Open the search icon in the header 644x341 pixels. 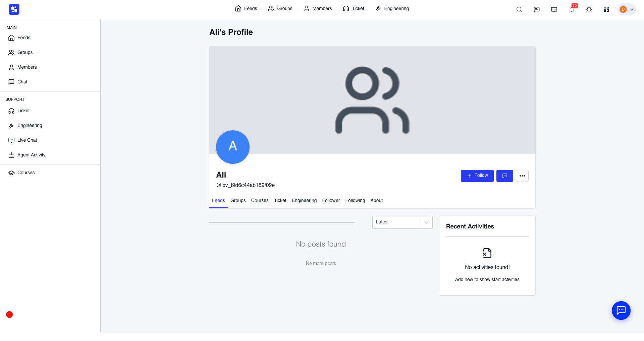pos(519,9)
